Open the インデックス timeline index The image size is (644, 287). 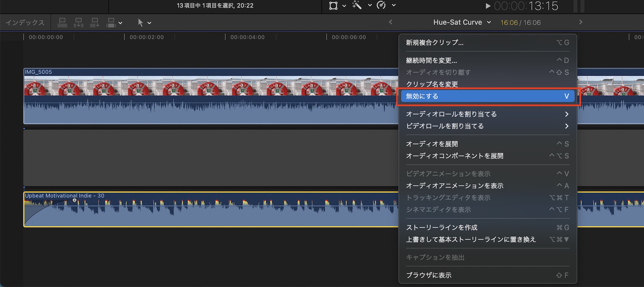point(25,23)
